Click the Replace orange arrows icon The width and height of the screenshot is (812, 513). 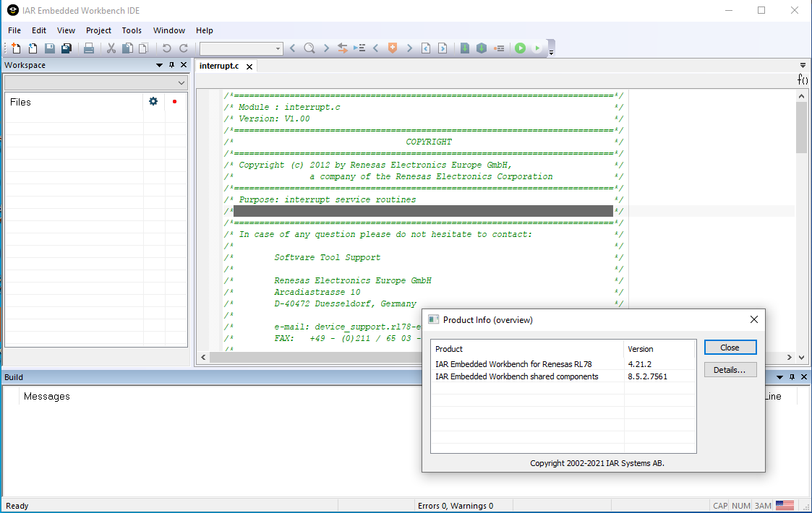342,48
